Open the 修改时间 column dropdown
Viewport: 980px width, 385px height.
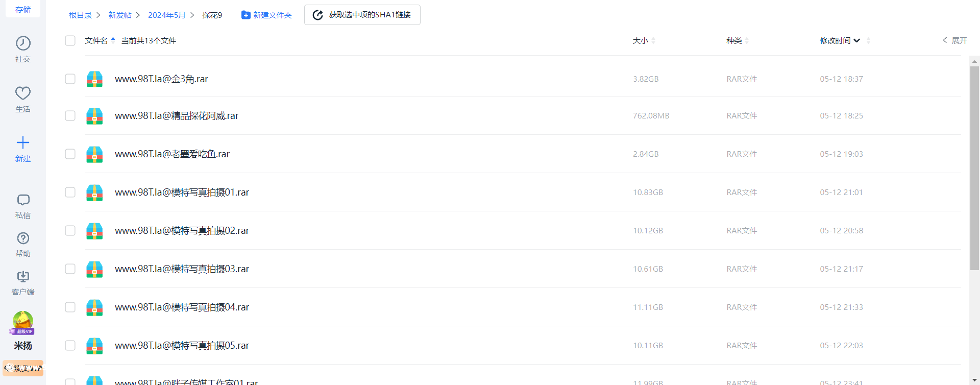pyautogui.click(x=857, y=41)
